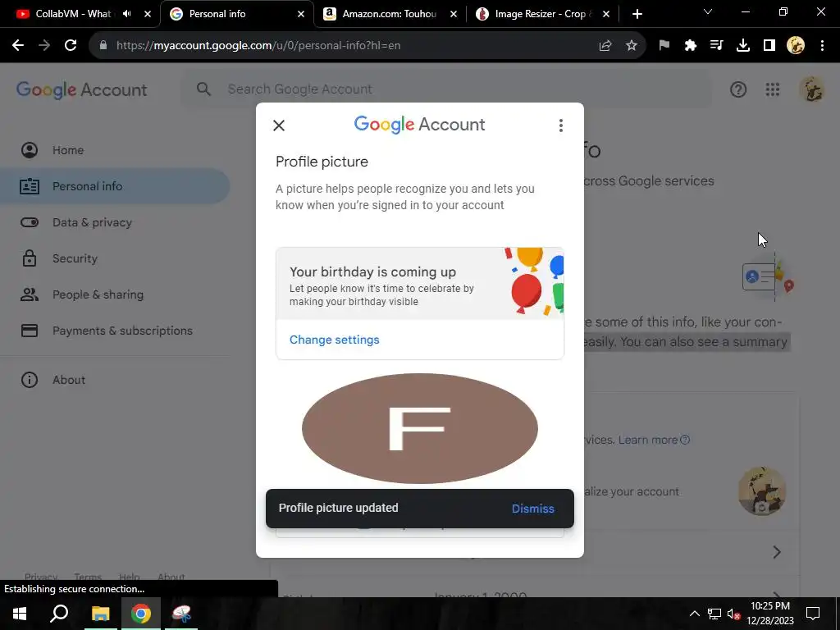Image resolution: width=840 pixels, height=630 pixels.
Task: Select Personal info in the sidebar
Action: tap(115, 186)
